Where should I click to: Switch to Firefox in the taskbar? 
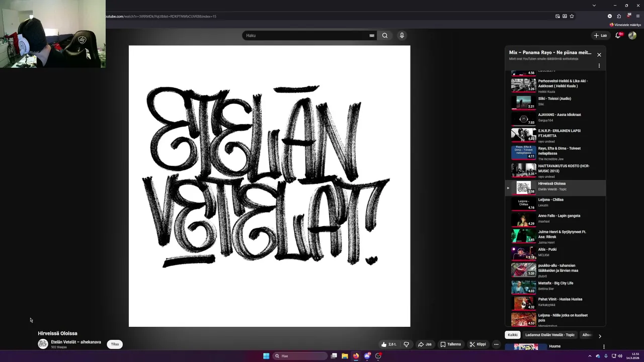point(356,356)
